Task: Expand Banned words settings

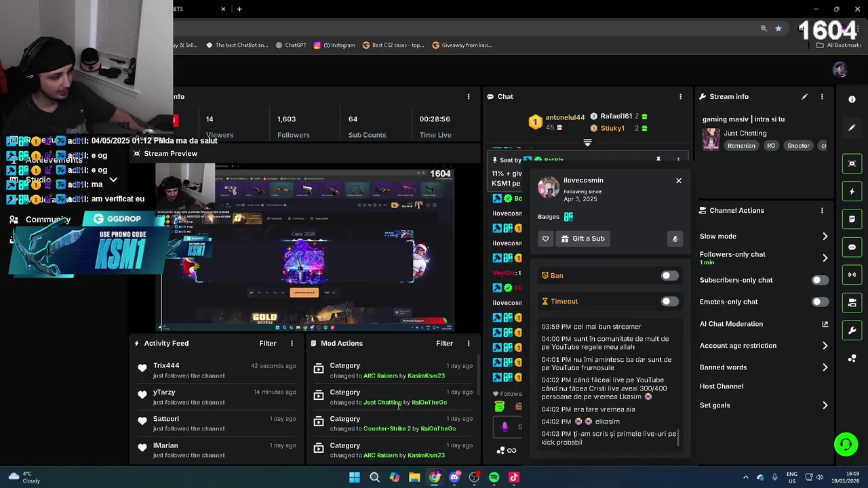Action: pyautogui.click(x=825, y=367)
